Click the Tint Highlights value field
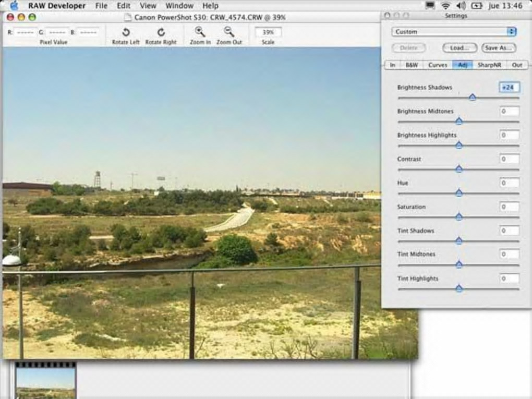This screenshot has width=532, height=399. (509, 279)
